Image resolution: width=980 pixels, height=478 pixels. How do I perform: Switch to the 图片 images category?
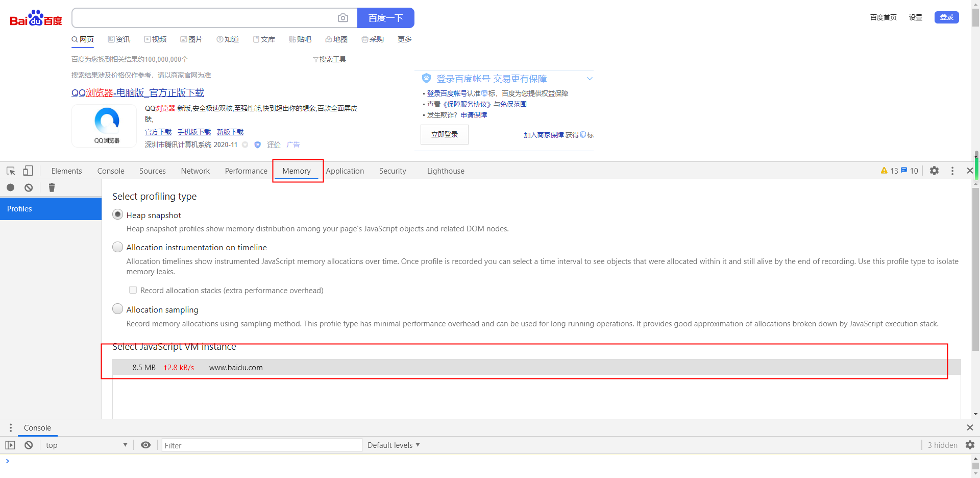pos(191,39)
